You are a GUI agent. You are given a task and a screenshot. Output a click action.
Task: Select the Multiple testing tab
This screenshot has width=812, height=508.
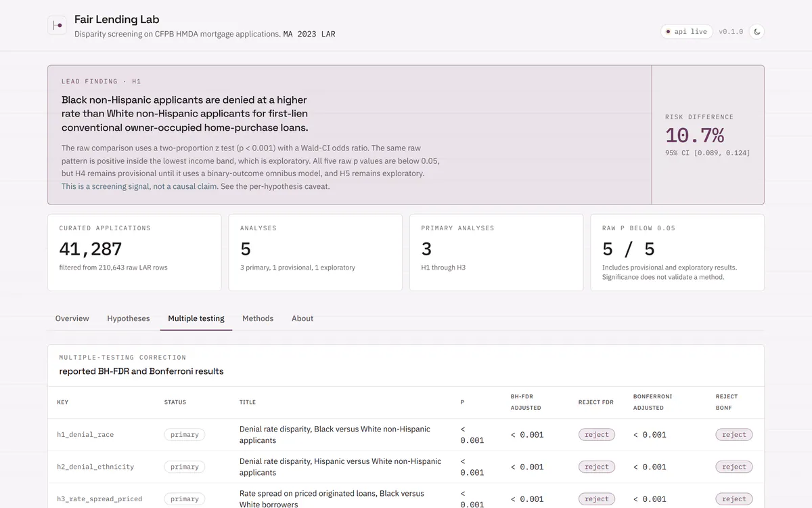click(196, 318)
